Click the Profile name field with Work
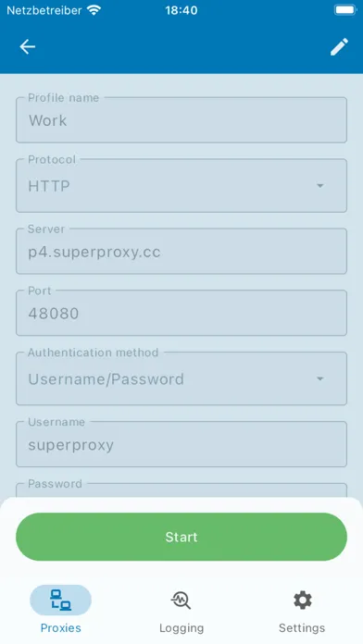This screenshot has width=363, height=644. (x=181, y=120)
